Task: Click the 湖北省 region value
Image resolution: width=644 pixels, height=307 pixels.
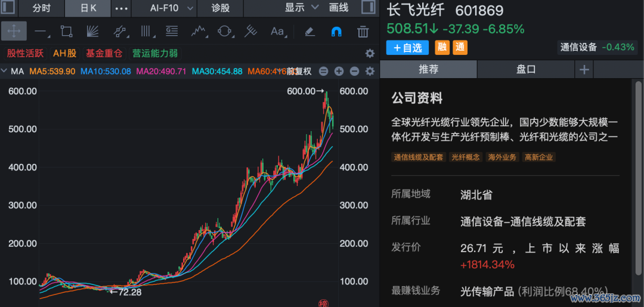Action: (x=476, y=195)
